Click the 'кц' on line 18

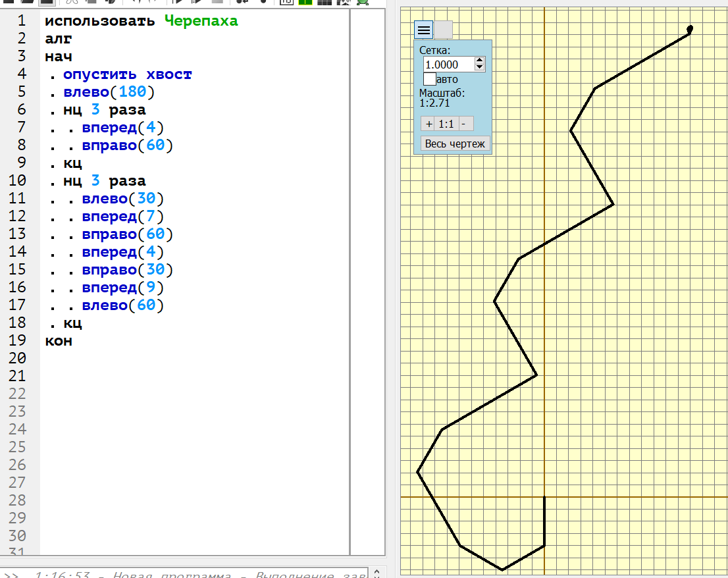pos(72,323)
